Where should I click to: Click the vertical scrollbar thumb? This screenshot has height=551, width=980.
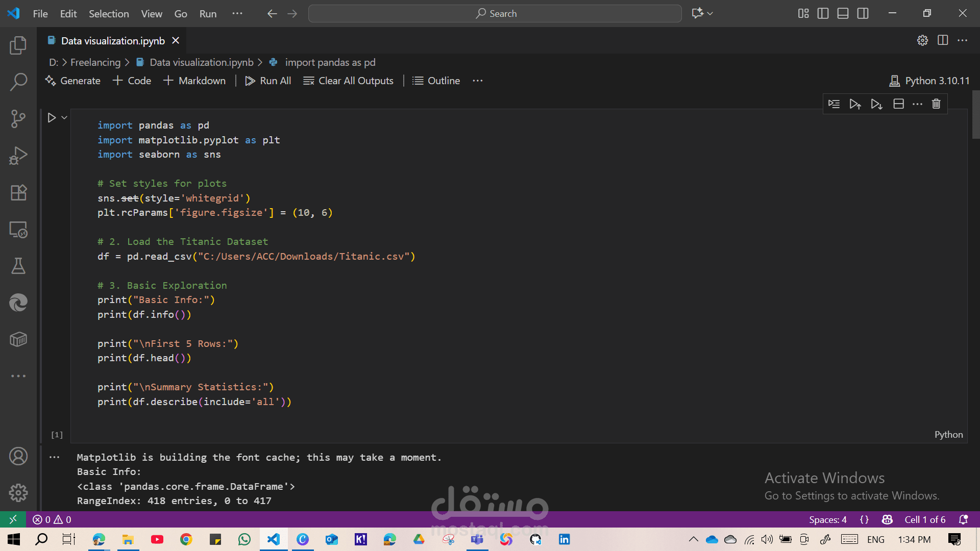975,115
